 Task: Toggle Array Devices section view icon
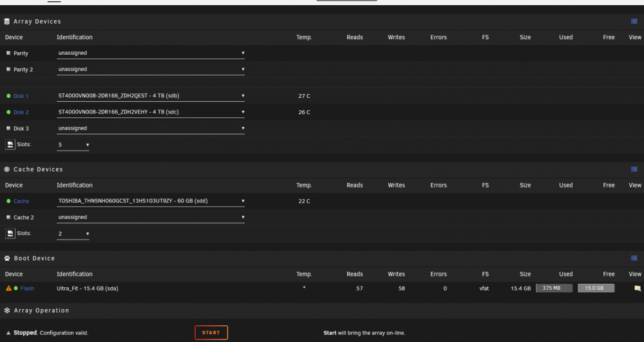click(634, 21)
